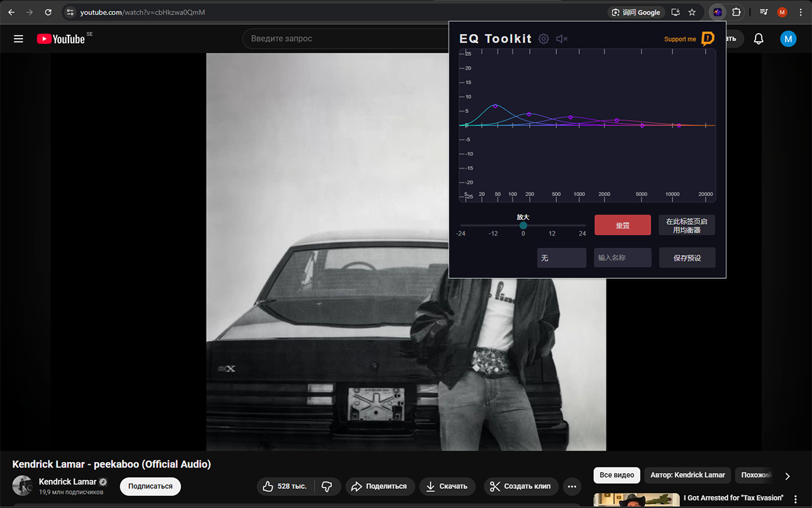Viewport: 812px width, 508px height.
Task: Click the YouTube search box Введите запрос
Action: pyautogui.click(x=345, y=39)
